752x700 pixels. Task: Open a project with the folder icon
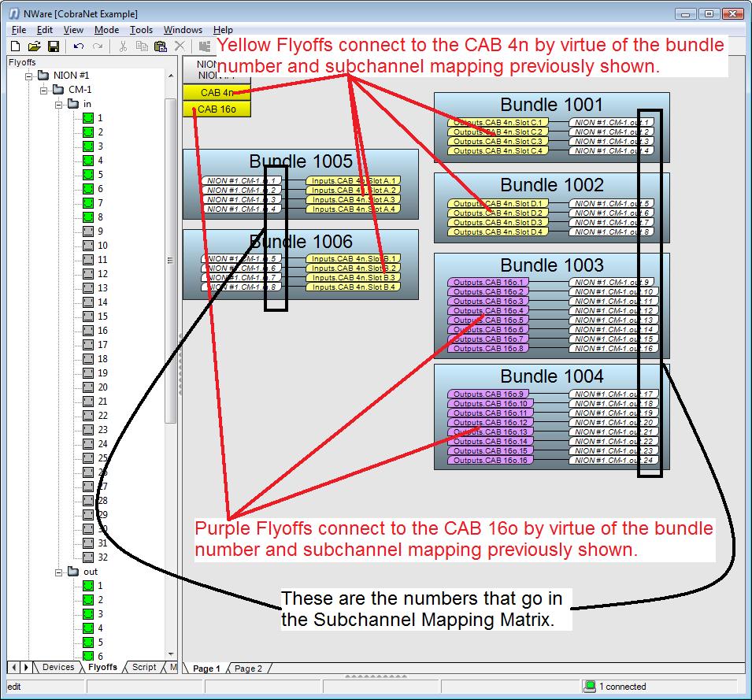[35, 47]
